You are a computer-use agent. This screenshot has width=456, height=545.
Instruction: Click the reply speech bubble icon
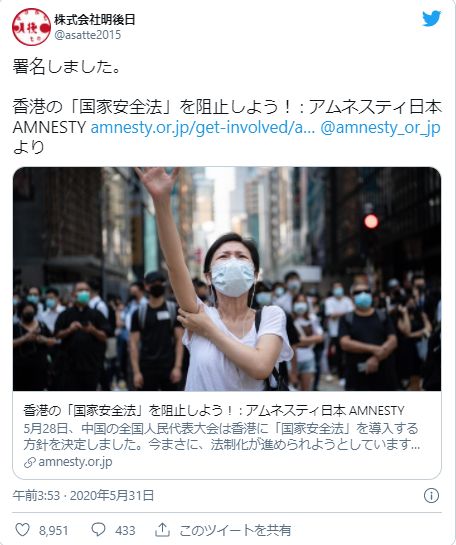[x=98, y=530]
